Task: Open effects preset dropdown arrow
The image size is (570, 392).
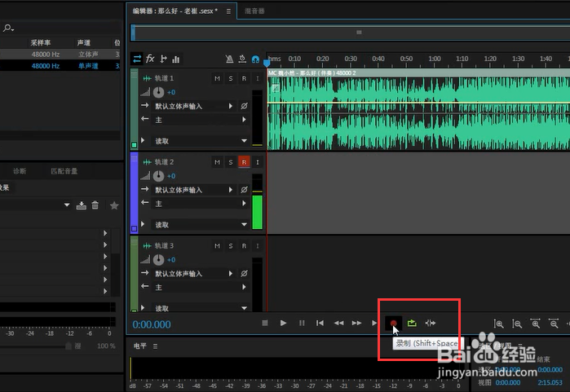Action: pos(67,205)
